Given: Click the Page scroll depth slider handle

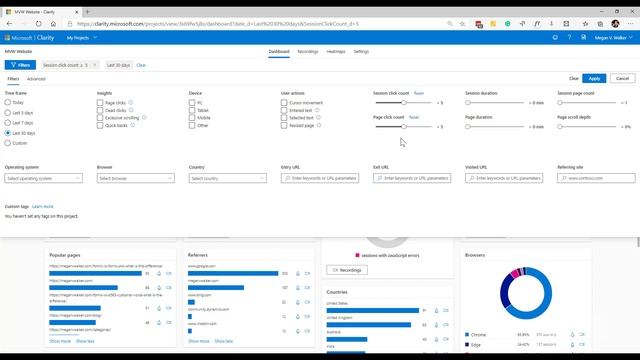Looking at the screenshot, I should pyautogui.click(x=560, y=127).
